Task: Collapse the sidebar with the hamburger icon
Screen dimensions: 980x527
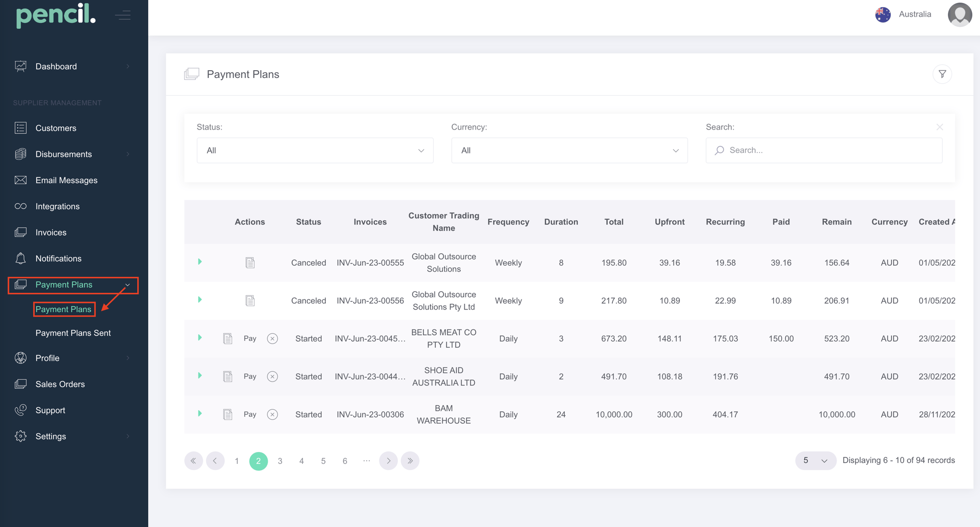Action: tap(123, 15)
